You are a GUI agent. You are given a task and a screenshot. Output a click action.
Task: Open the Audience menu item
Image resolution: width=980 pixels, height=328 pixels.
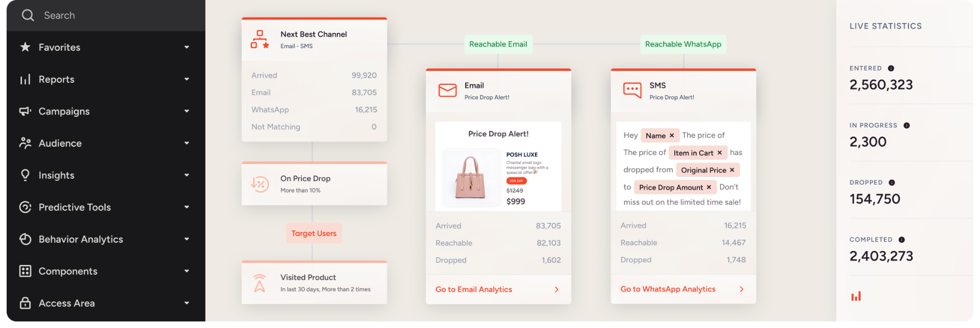(x=106, y=143)
